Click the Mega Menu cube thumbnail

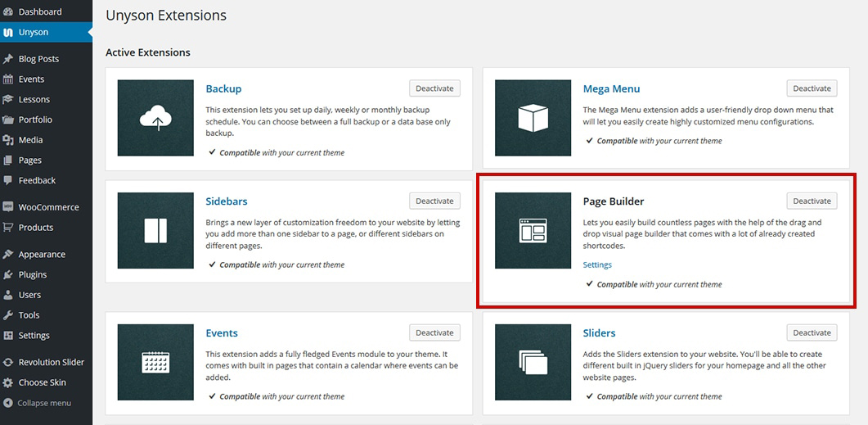[533, 118]
